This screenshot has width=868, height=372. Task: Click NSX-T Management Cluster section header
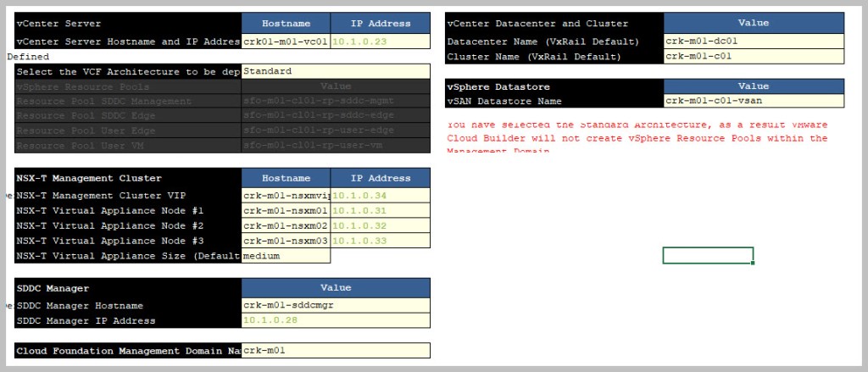(128, 178)
